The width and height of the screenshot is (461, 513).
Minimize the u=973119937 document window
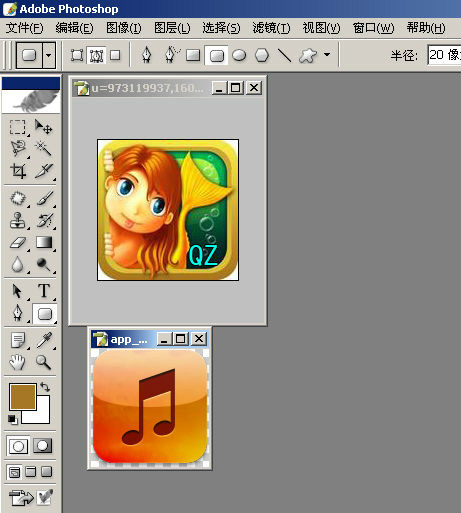click(219, 88)
